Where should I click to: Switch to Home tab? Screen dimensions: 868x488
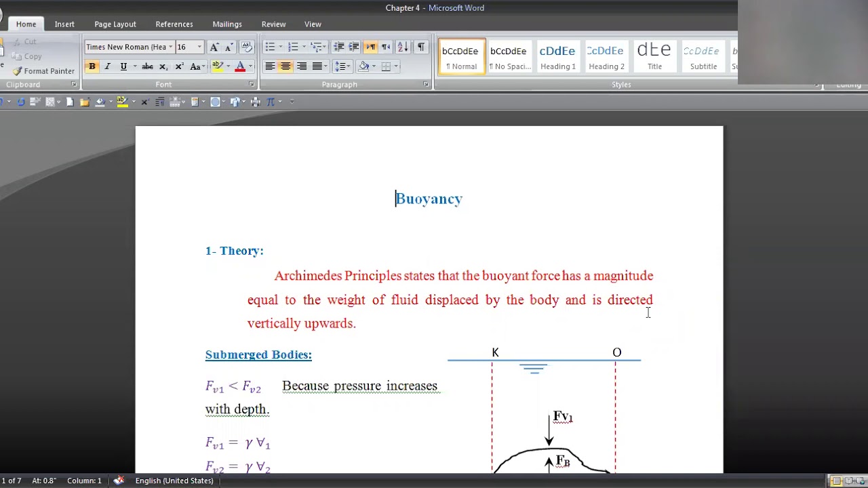coord(26,24)
